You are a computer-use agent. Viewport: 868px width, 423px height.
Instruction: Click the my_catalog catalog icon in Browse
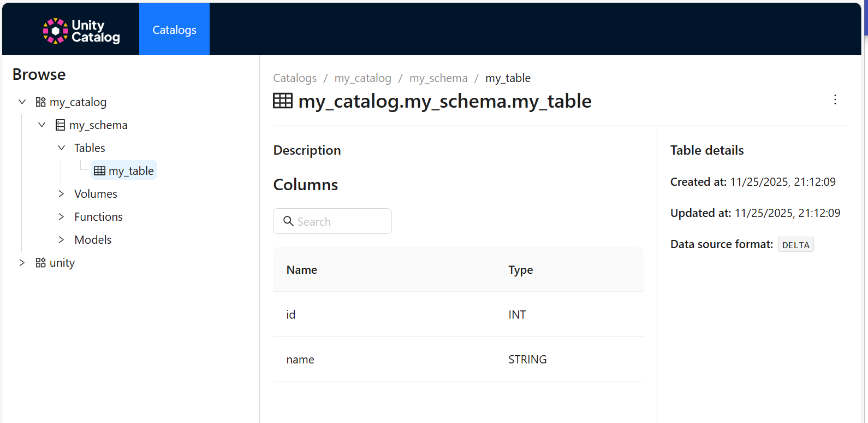40,102
